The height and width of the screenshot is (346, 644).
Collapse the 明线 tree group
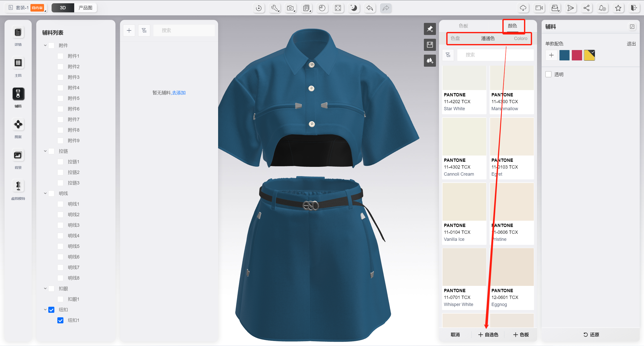45,194
